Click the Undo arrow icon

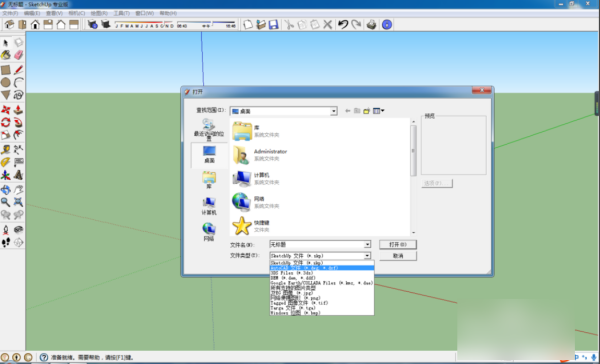coord(343,24)
